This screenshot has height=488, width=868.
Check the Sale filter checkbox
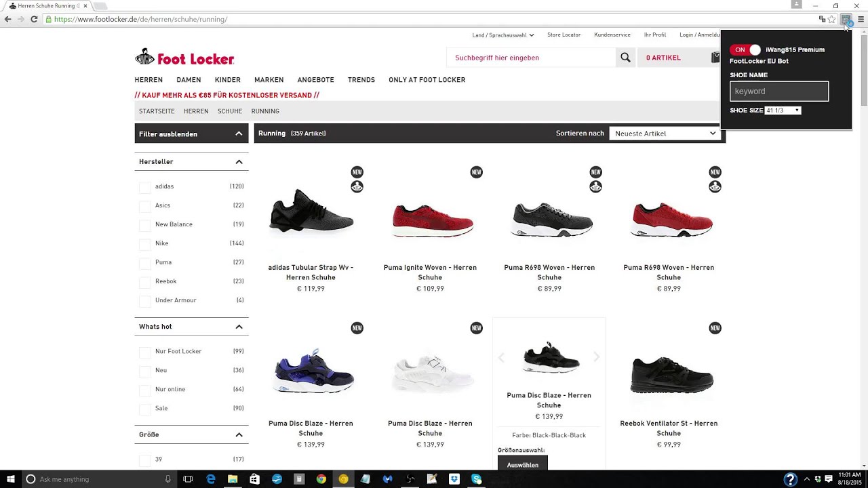tap(144, 409)
